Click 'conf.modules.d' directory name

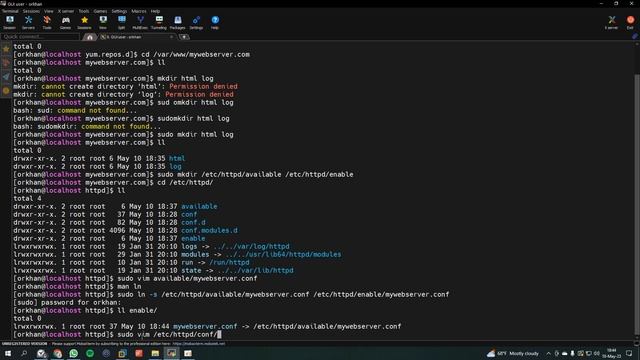click(x=209, y=230)
